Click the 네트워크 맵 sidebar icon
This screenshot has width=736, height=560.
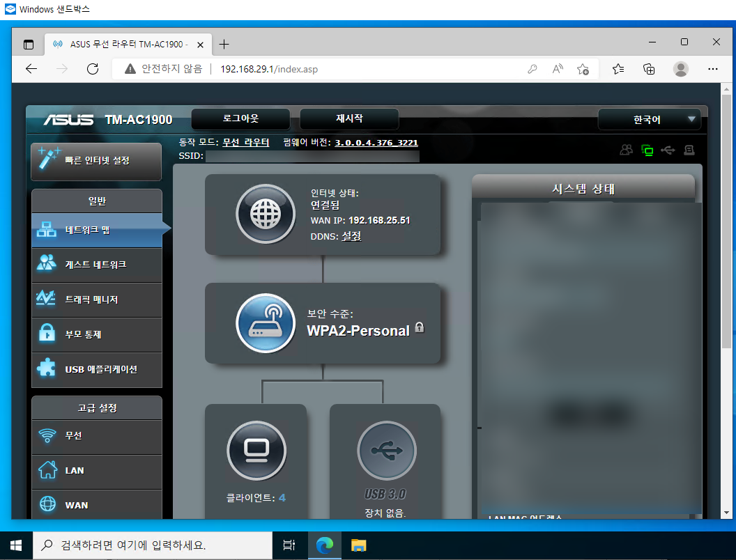point(47,229)
